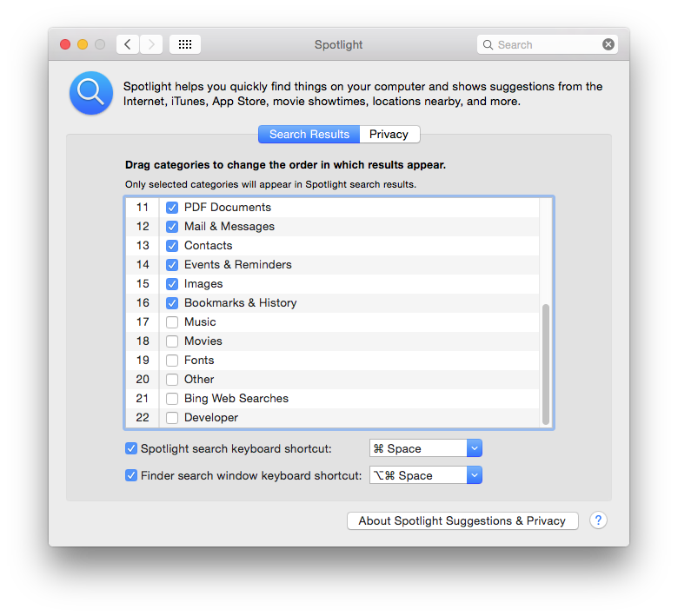
Task: Select the "Contacts" label
Action: pos(208,246)
